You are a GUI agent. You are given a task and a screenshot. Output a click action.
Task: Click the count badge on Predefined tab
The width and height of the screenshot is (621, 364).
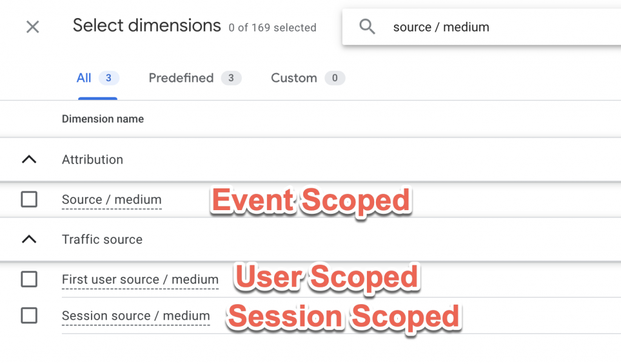coord(231,78)
